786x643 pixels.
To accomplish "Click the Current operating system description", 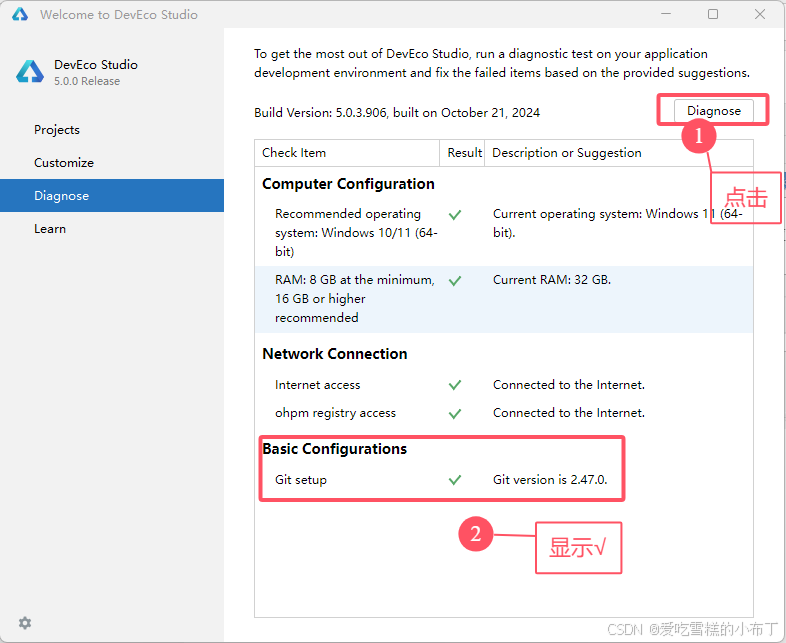I will click(618, 223).
